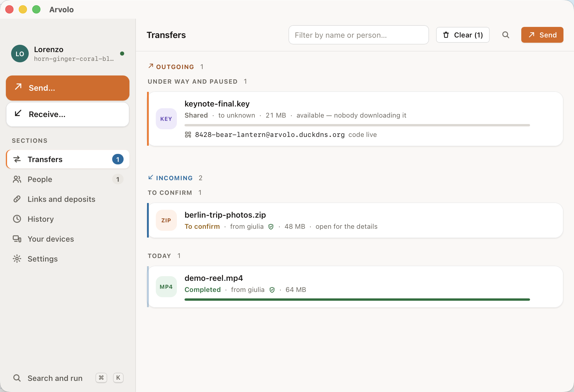Click the keynote-final.key progress bar

tap(357, 125)
